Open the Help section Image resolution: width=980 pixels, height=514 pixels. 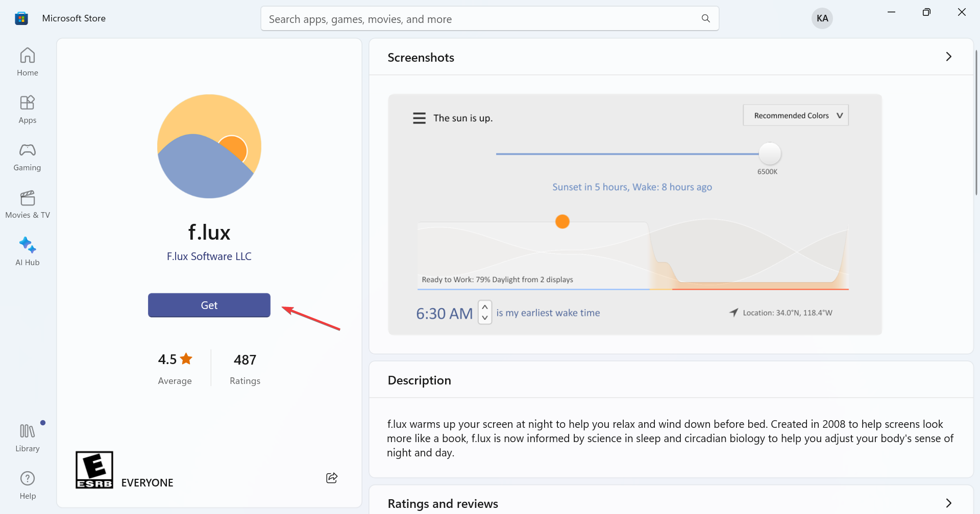[x=27, y=483]
